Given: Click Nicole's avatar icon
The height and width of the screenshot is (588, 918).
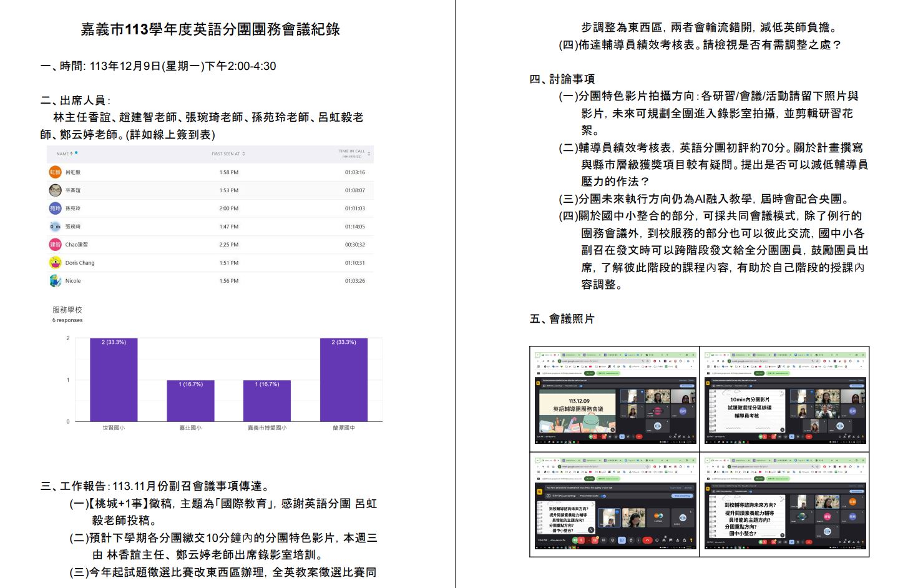Looking at the screenshot, I should point(56,281).
